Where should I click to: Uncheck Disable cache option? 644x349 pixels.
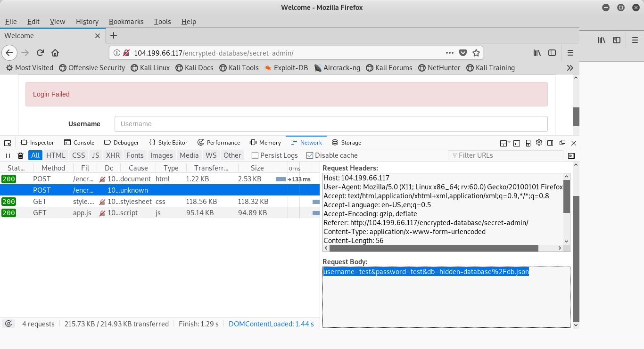pos(310,155)
